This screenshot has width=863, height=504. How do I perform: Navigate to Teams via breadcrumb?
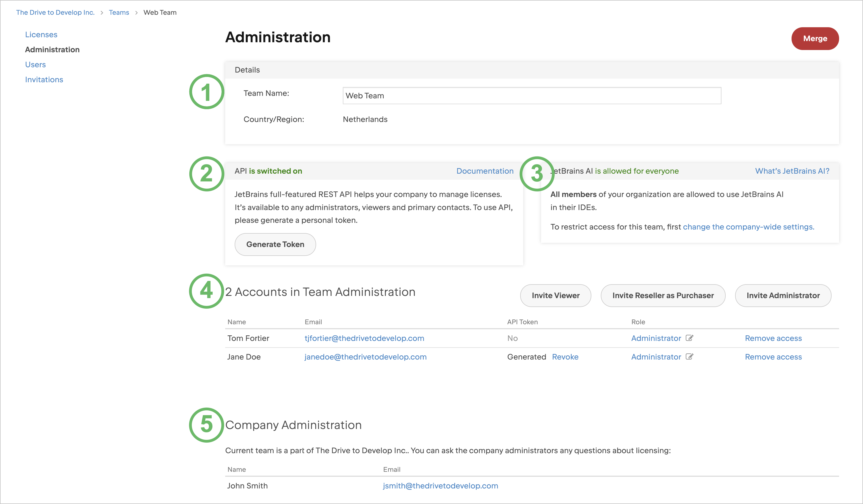pyautogui.click(x=119, y=12)
